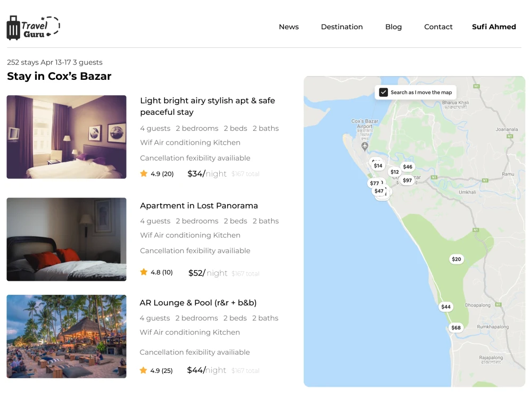Click the first bedroom listing photo

point(66,137)
